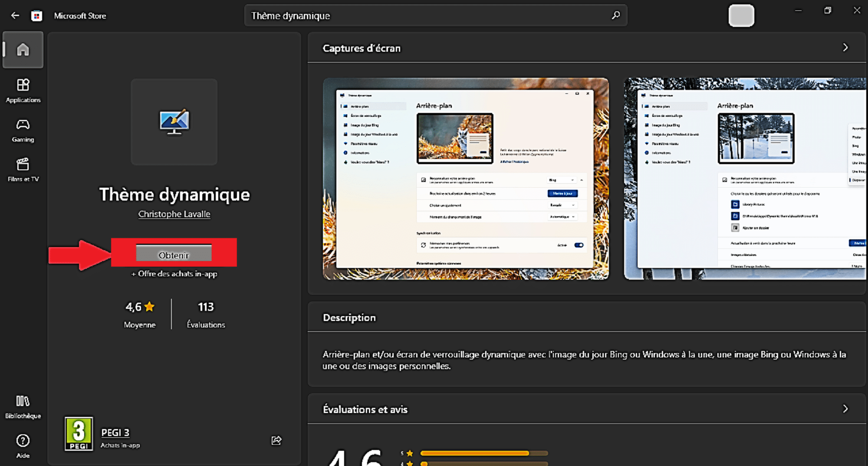Click the 113 Évaluations count
Viewport: 868px width, 466px height.
click(206, 314)
